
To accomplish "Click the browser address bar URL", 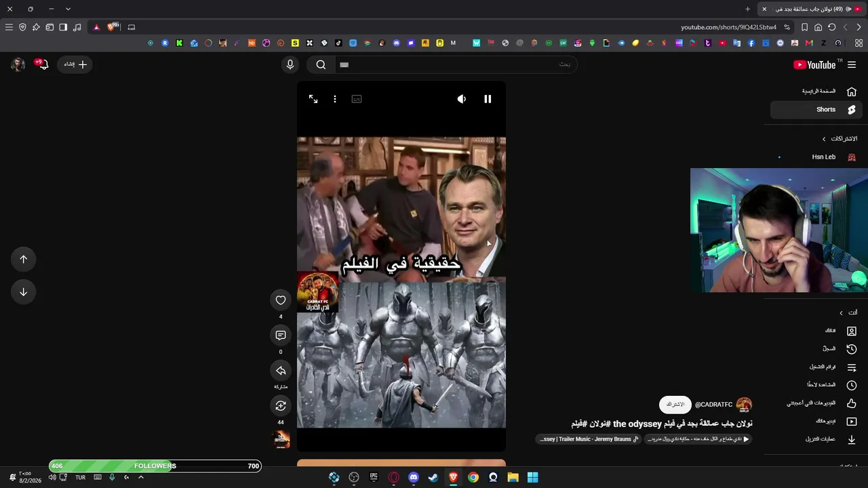I will pyautogui.click(x=728, y=27).
